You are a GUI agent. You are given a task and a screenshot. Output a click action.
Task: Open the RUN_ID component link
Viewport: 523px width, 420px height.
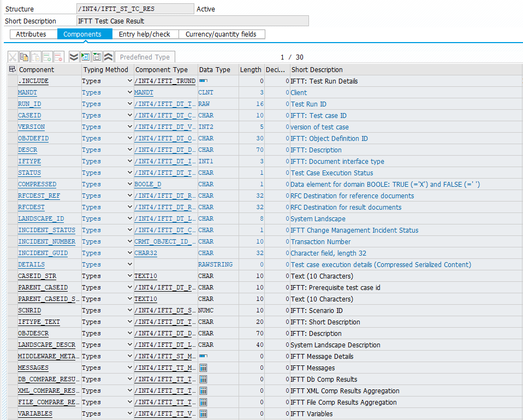click(29, 104)
